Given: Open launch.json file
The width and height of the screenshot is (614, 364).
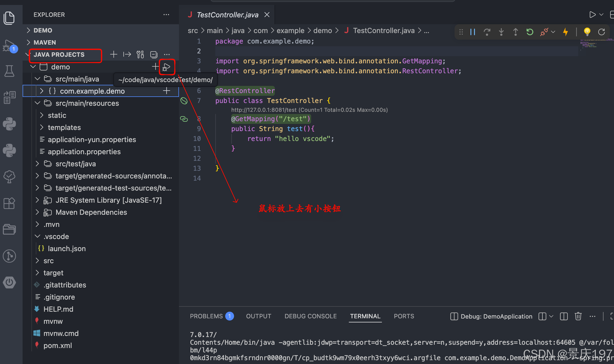Looking at the screenshot, I should tap(67, 249).
